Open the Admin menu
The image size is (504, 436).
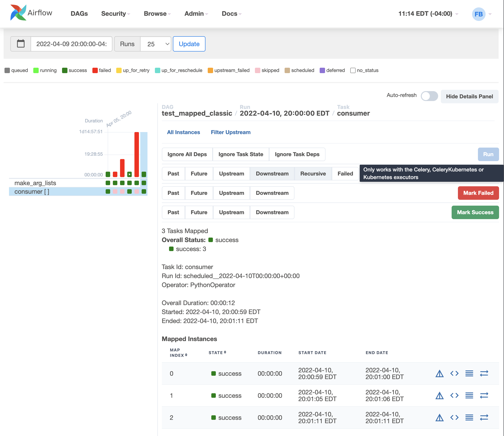click(196, 14)
